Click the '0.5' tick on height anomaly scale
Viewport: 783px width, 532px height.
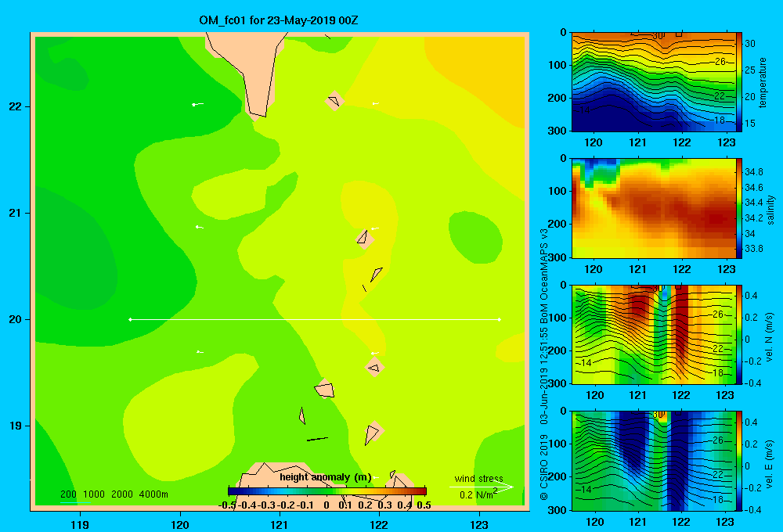click(x=424, y=505)
